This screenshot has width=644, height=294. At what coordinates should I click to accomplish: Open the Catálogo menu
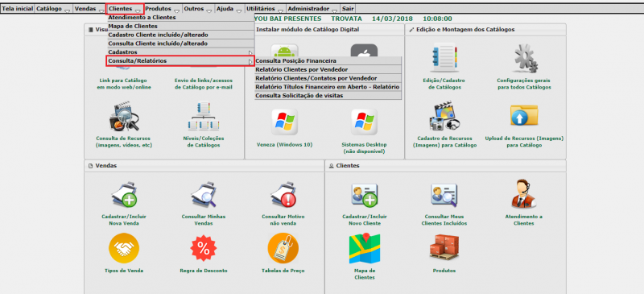click(x=53, y=9)
